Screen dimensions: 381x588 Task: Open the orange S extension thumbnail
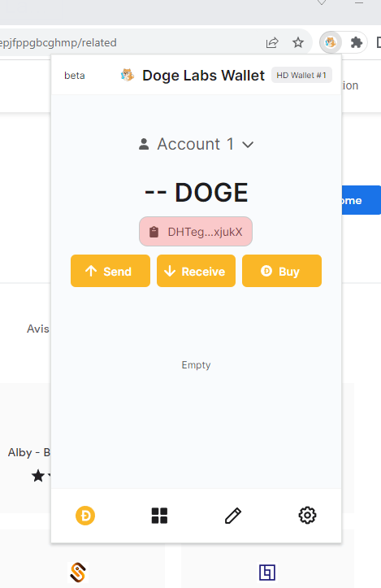[x=78, y=573]
